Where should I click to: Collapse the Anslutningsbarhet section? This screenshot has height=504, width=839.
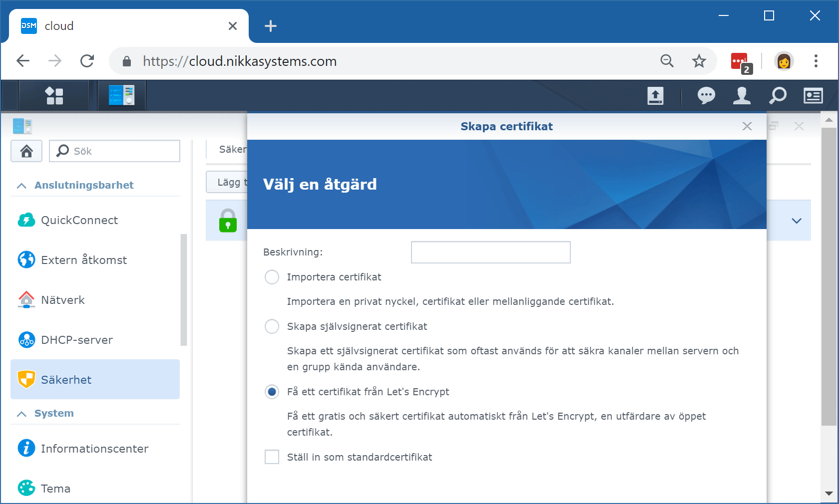pos(21,186)
